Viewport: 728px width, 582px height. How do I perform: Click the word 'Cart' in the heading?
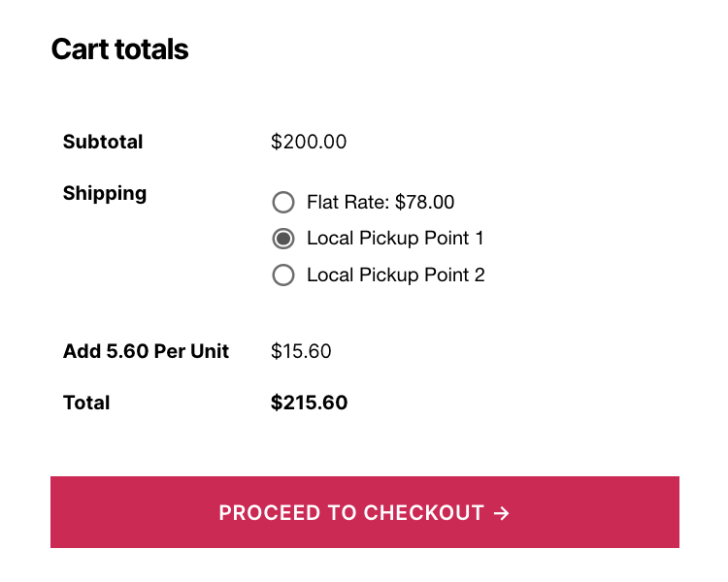pyautogui.click(x=79, y=49)
